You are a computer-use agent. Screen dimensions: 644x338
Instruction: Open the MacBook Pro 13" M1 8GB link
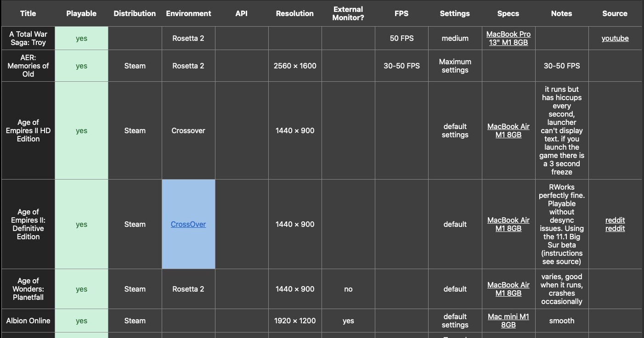click(508, 39)
